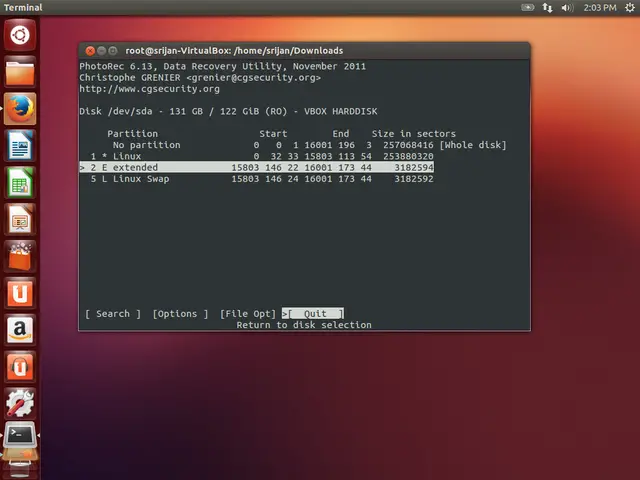Select the File Opt entry in PhotoRec
640x480 pixels.
248,313
